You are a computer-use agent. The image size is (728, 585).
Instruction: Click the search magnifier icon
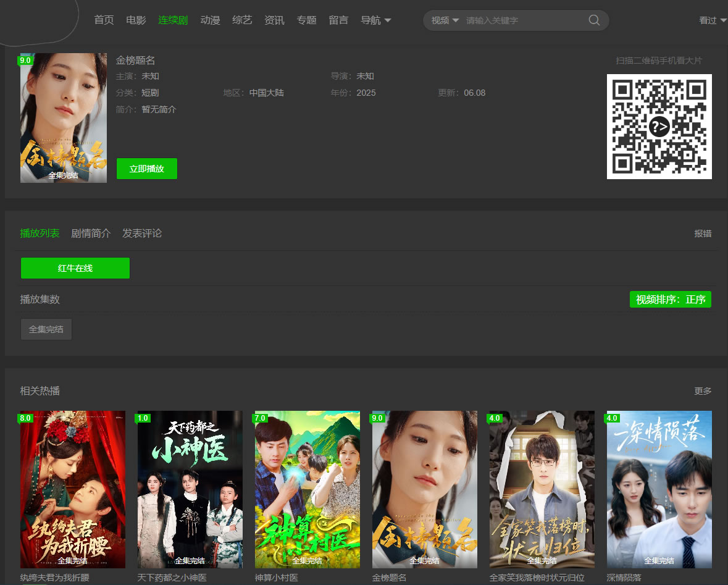click(x=594, y=20)
